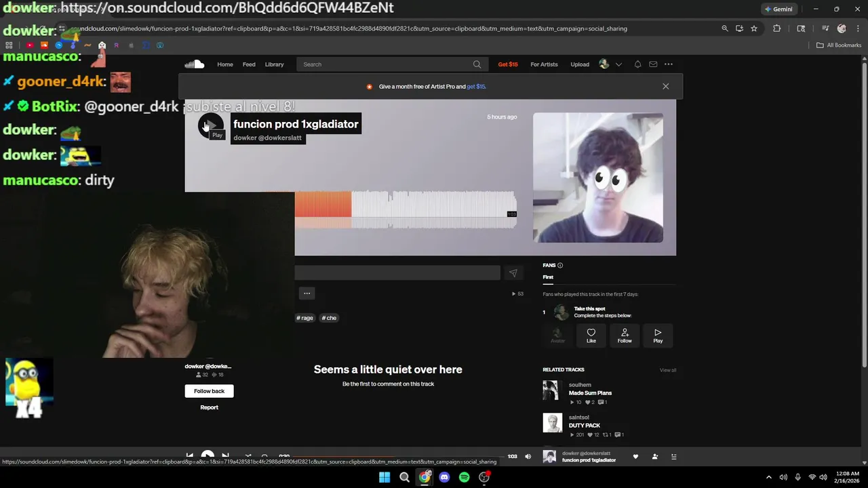View all related tracks

(668, 370)
